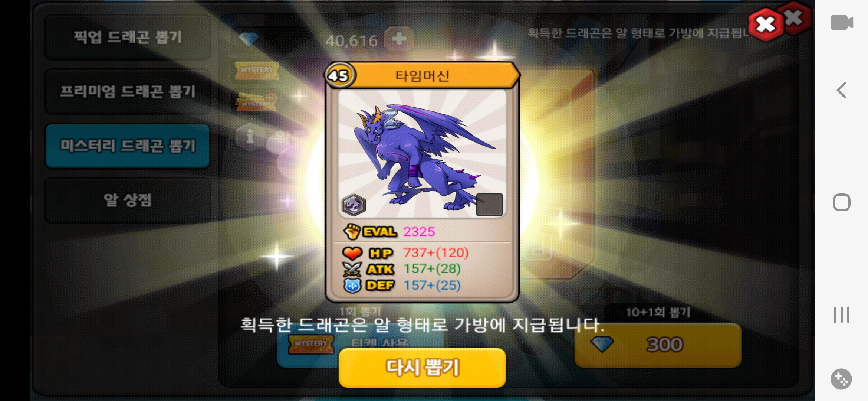The width and height of the screenshot is (868, 401).
Task: Select the 프리미엄 드래곤 뽑기 tab
Action: coord(127,91)
